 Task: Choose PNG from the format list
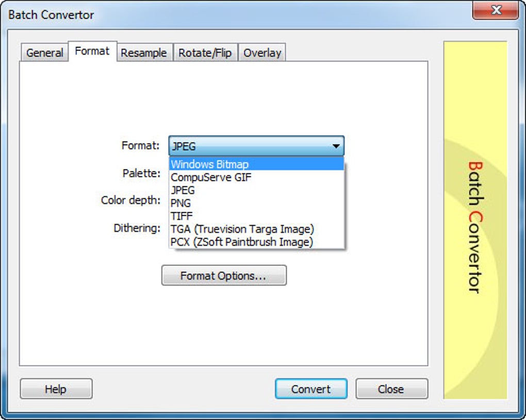[256, 203]
